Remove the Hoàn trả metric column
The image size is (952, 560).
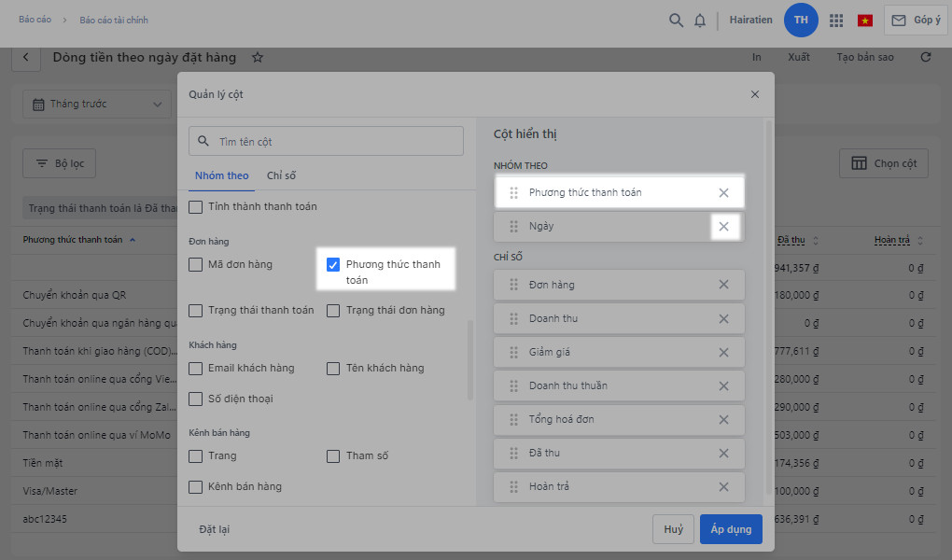(723, 486)
